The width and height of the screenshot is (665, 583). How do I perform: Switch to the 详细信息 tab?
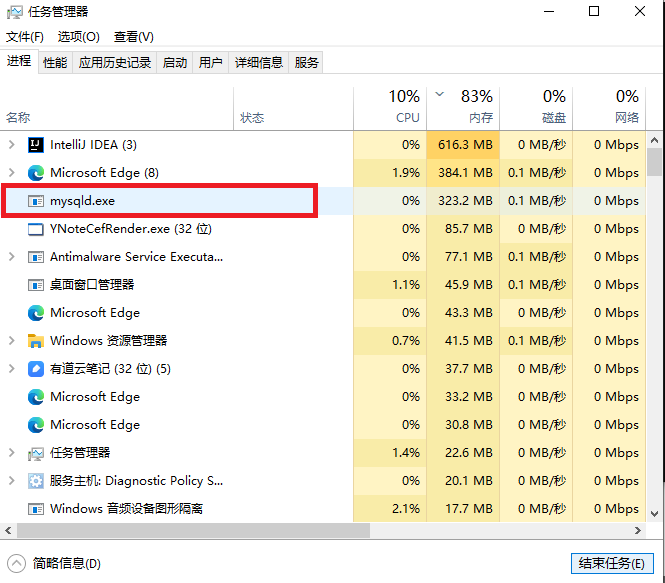259,63
